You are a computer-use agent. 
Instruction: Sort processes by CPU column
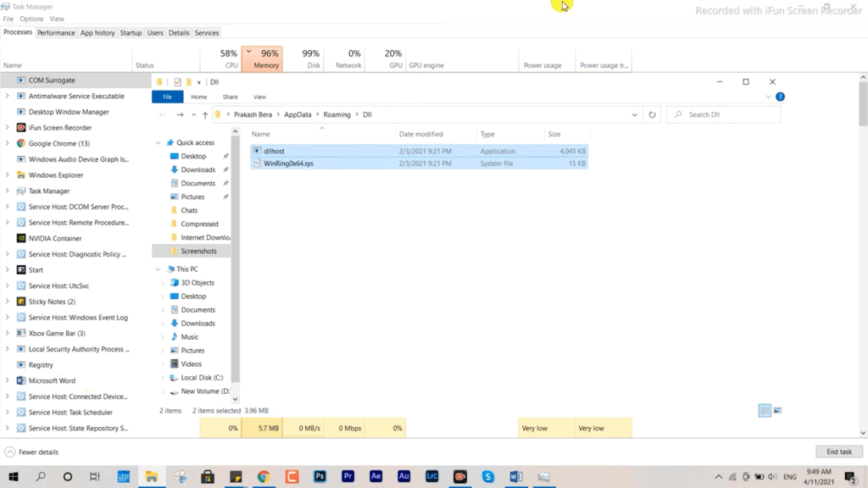click(220, 58)
